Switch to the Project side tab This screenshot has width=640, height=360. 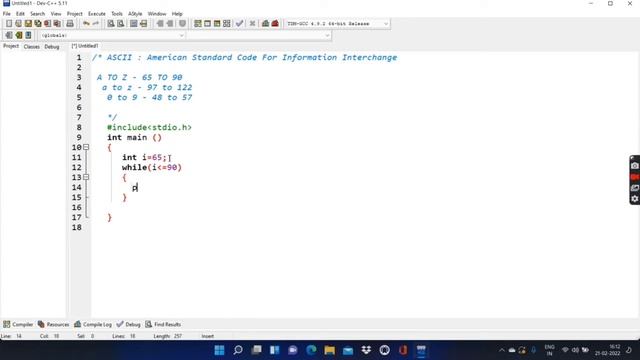click(x=11, y=47)
